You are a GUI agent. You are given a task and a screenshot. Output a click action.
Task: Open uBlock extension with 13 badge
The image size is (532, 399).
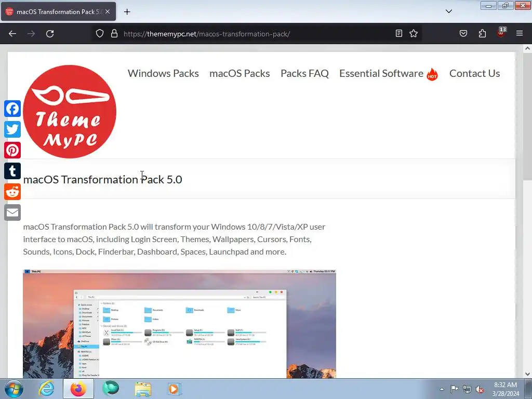pos(501,33)
